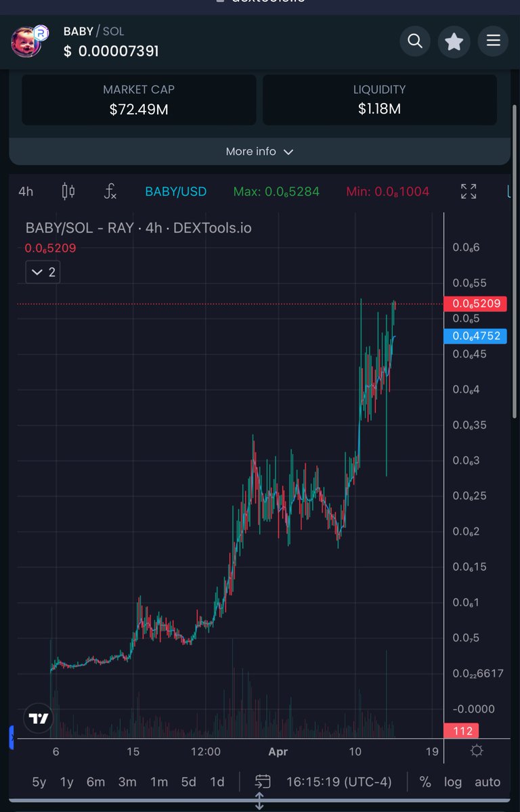The width and height of the screenshot is (520, 812).
Task: Select the 1y time range
Action: click(66, 782)
